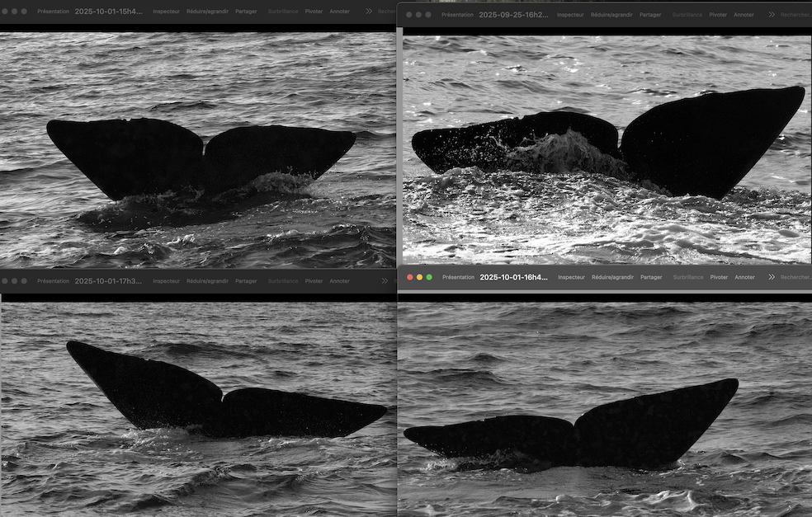Click Inspecteur in the 2025-10-01-16h4 window
The width and height of the screenshot is (812, 517).
[x=571, y=277]
